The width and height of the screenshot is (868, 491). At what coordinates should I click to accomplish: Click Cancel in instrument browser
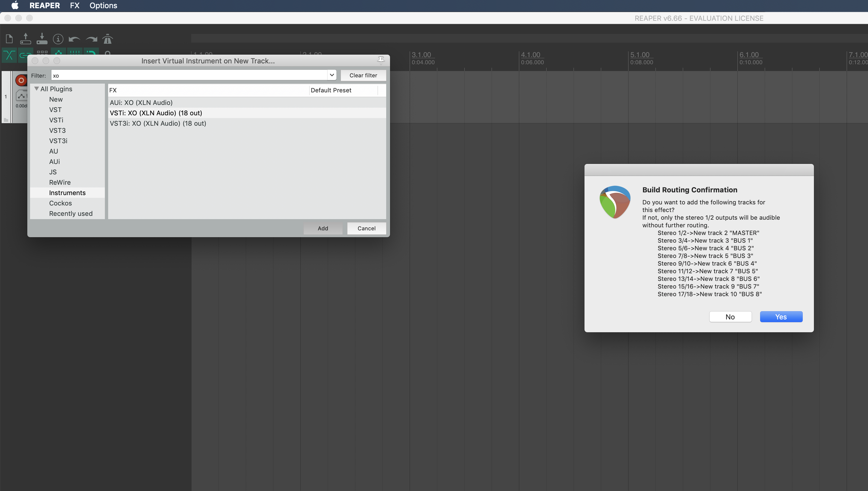tap(367, 228)
